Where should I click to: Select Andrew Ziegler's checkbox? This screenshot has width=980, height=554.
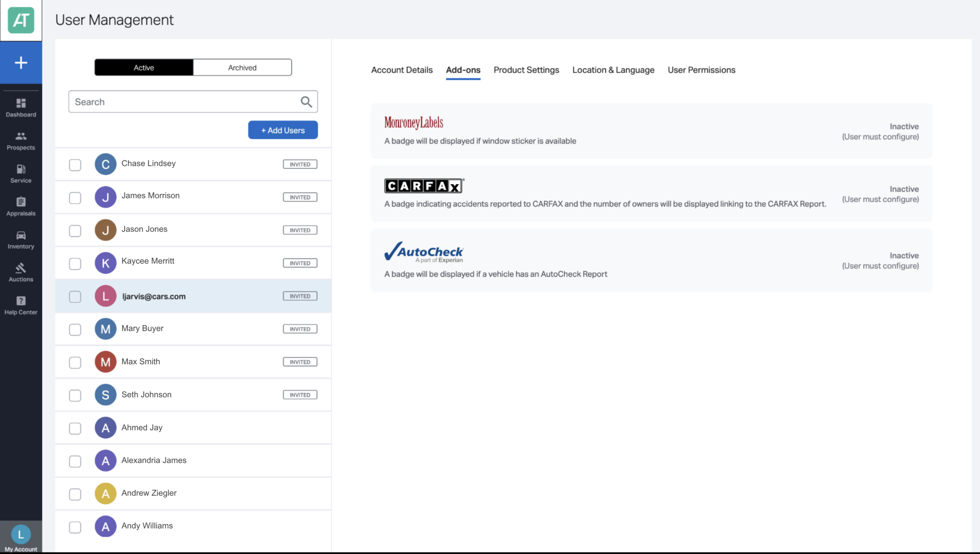(x=75, y=495)
